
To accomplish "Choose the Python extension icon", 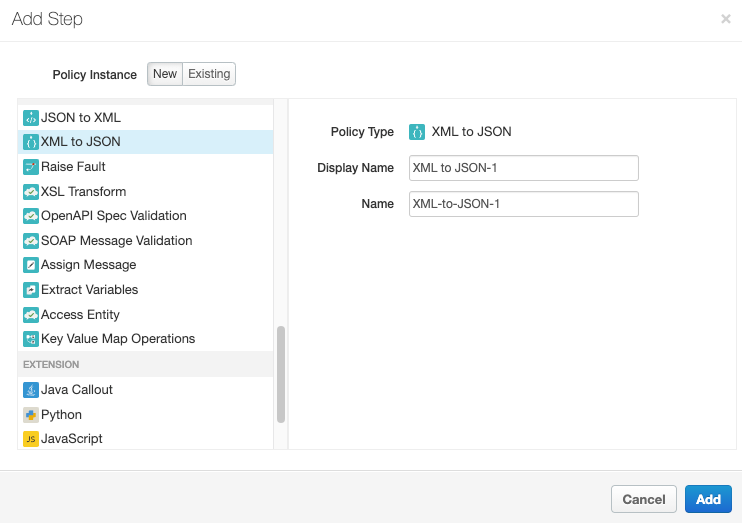I will click(x=30, y=415).
